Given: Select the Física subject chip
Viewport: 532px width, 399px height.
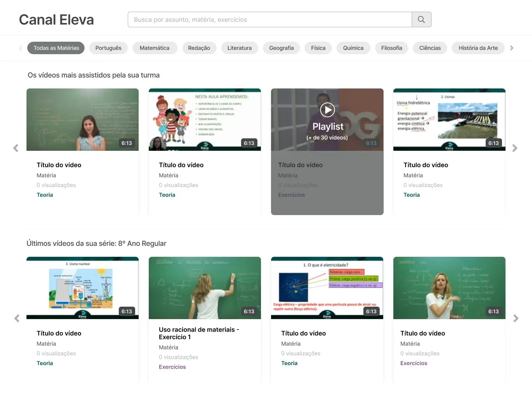Looking at the screenshot, I should coord(318,48).
